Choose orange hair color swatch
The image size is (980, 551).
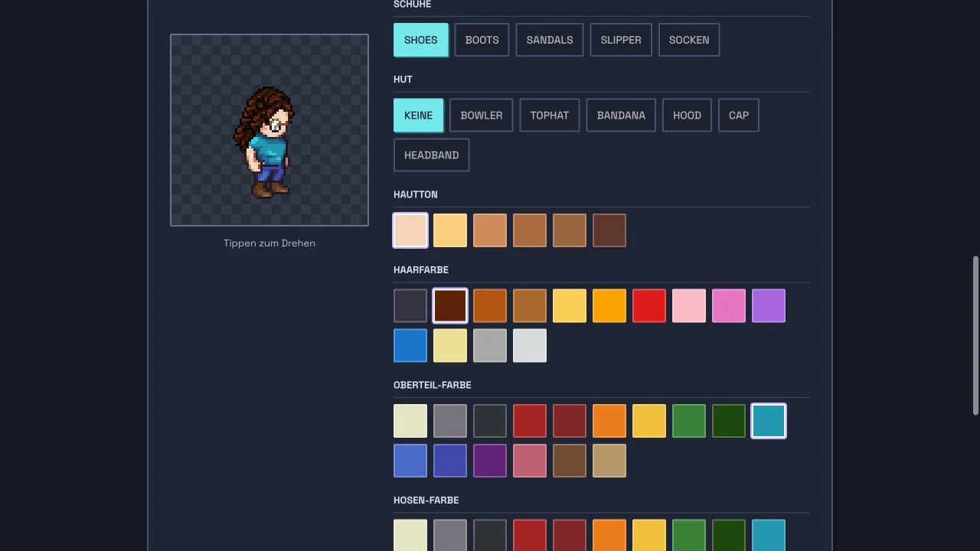tap(609, 306)
